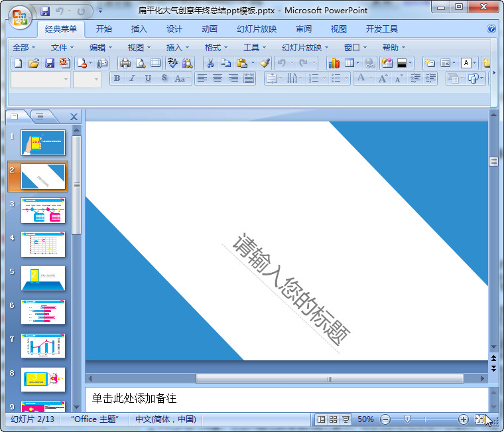Create a new blank presentation
This screenshot has height=432, width=504.
click(19, 63)
